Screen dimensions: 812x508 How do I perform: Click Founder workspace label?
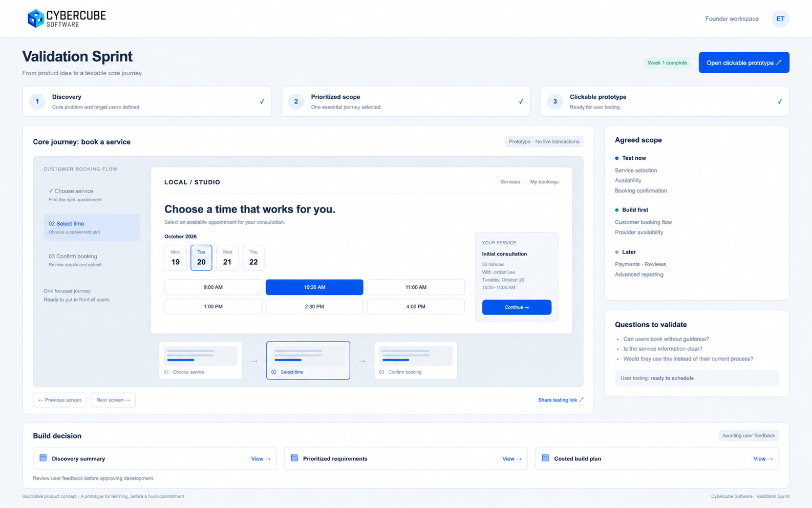click(732, 19)
